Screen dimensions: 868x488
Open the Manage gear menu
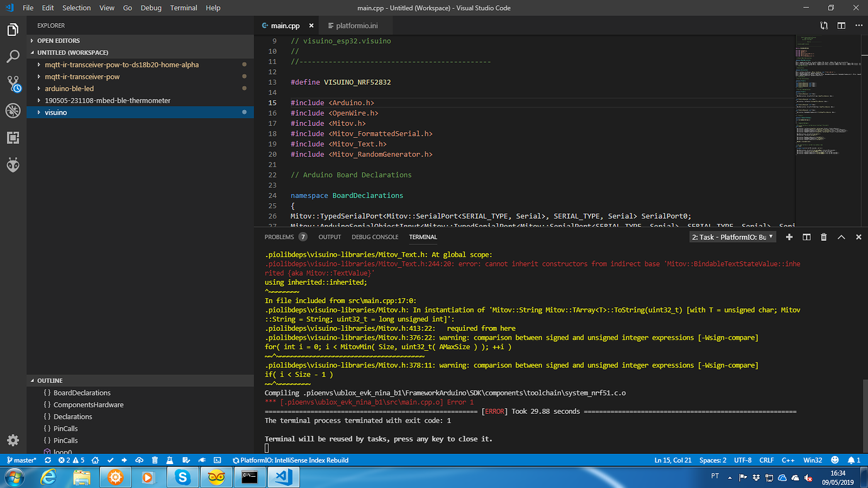[13, 440]
